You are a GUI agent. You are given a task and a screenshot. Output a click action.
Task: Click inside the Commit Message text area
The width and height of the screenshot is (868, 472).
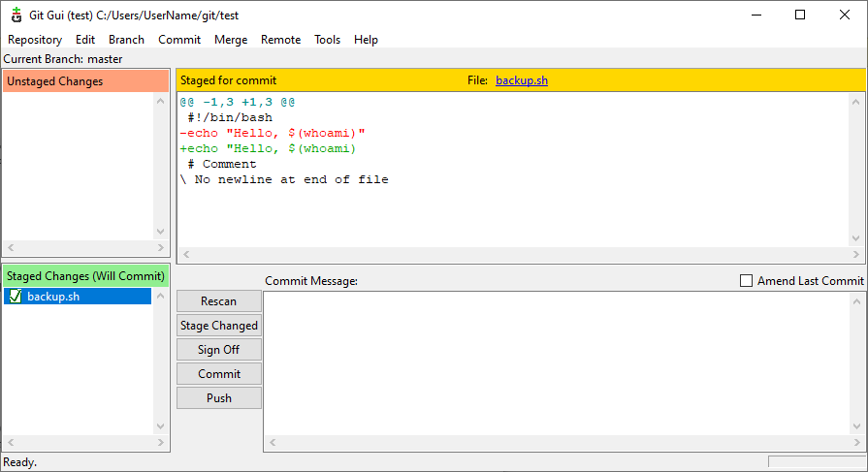point(557,363)
